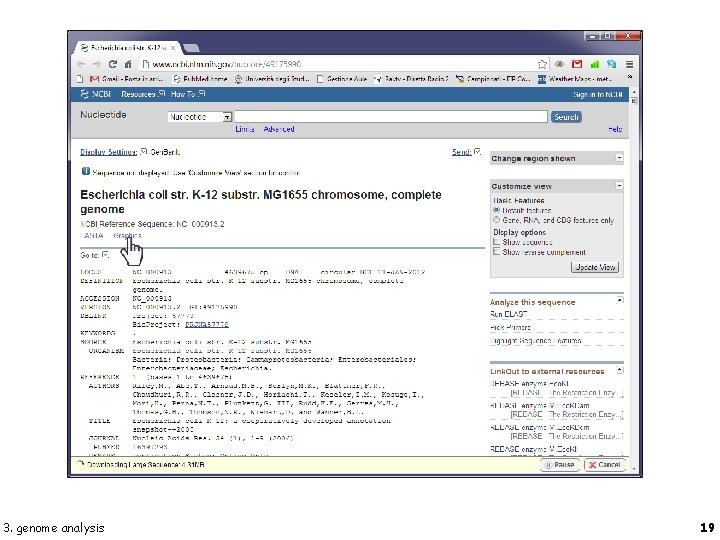Image resolution: width=720 pixels, height=540 pixels.
Task: Collapse the Customize view panel
Action: (x=619, y=186)
